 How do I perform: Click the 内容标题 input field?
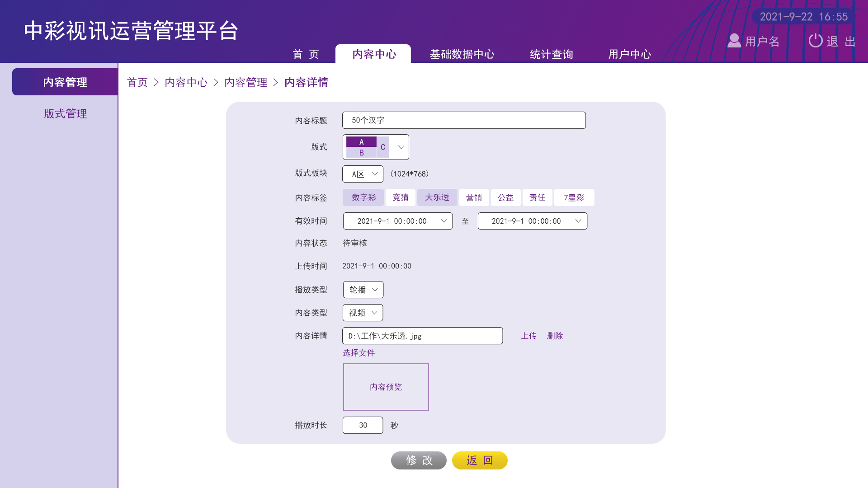point(464,120)
